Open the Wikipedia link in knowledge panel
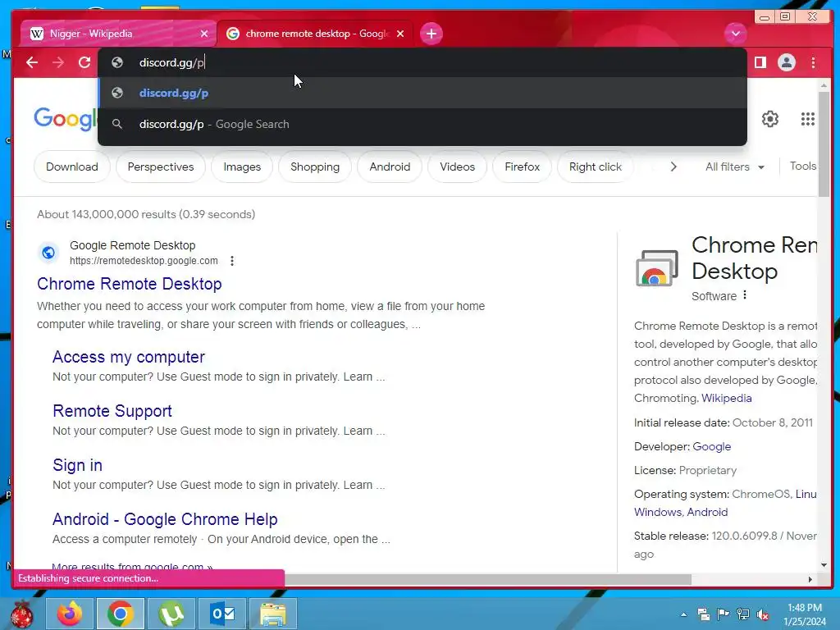 [x=727, y=398]
